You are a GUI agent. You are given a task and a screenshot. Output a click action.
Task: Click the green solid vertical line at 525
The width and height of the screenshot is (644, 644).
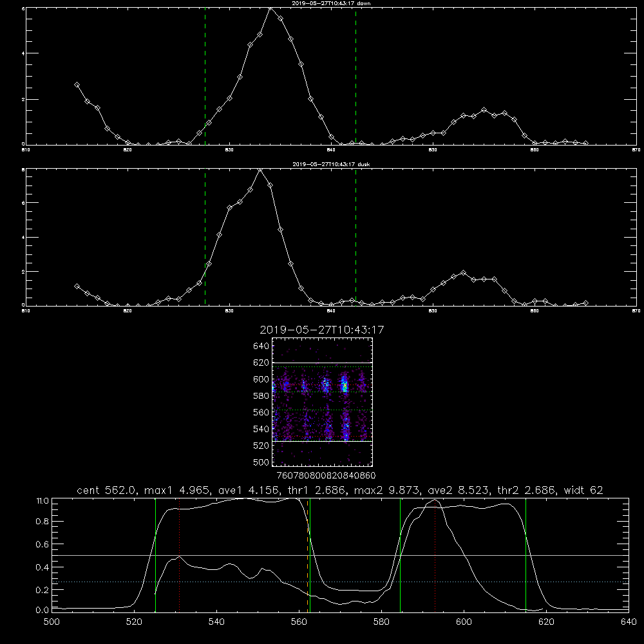(155, 555)
